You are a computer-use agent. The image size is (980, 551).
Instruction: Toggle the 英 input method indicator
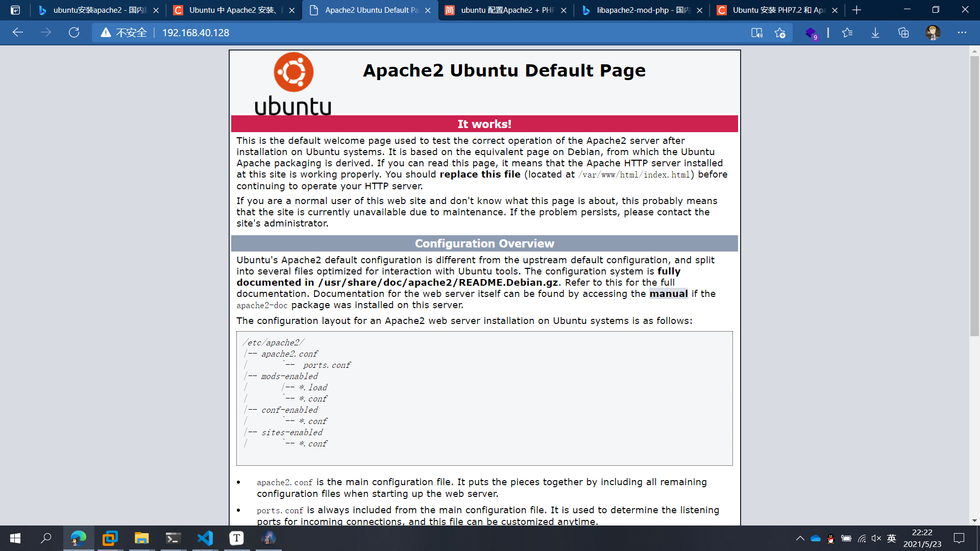[892, 538]
